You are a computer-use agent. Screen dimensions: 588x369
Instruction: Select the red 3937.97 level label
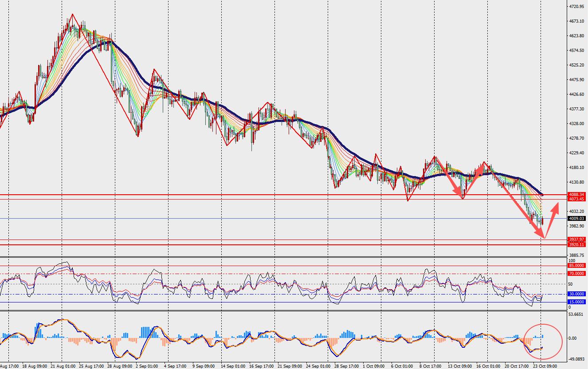coord(576,239)
